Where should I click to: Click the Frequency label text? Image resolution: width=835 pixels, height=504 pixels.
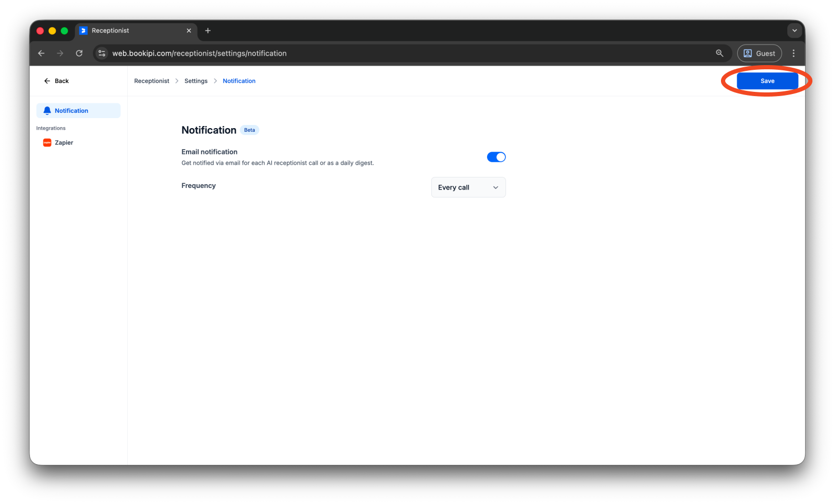coord(199,185)
